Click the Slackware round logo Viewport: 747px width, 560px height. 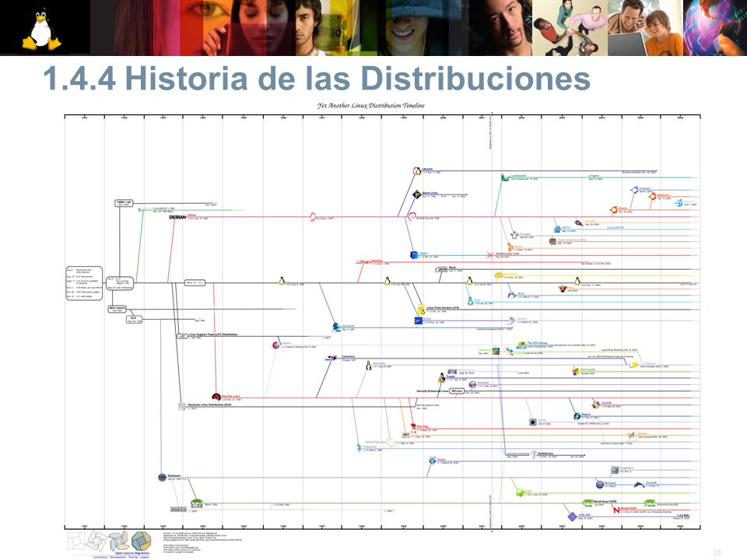click(x=162, y=477)
